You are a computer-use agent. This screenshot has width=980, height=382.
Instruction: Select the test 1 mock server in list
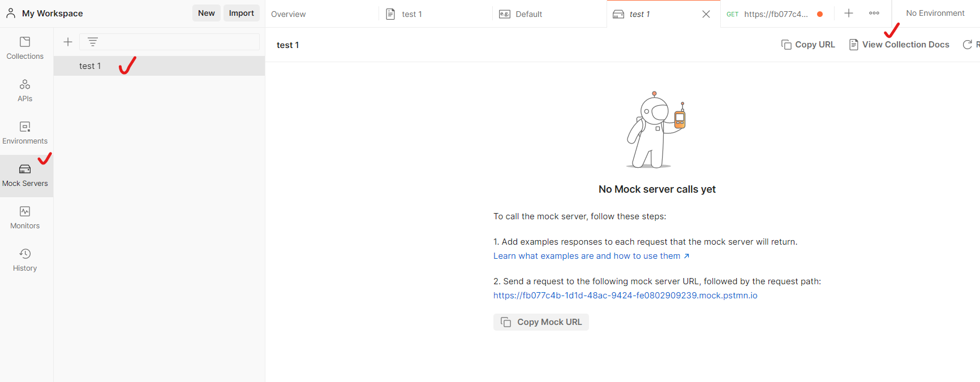(159, 66)
